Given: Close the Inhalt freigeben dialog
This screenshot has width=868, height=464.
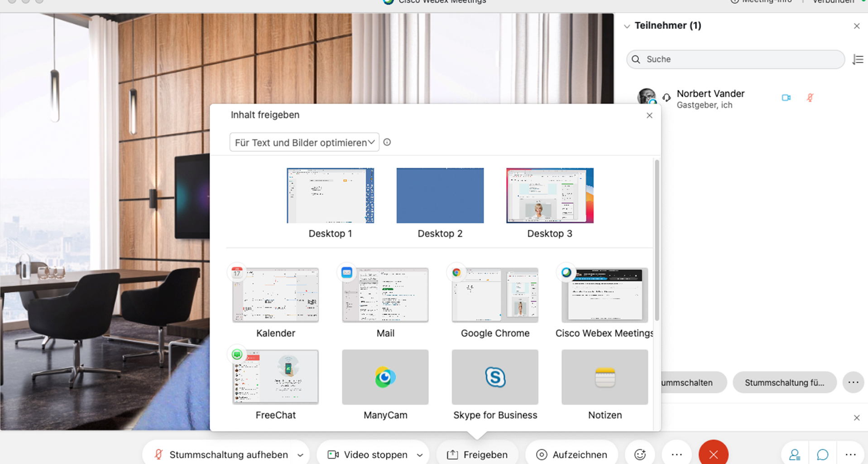Looking at the screenshot, I should click(649, 115).
